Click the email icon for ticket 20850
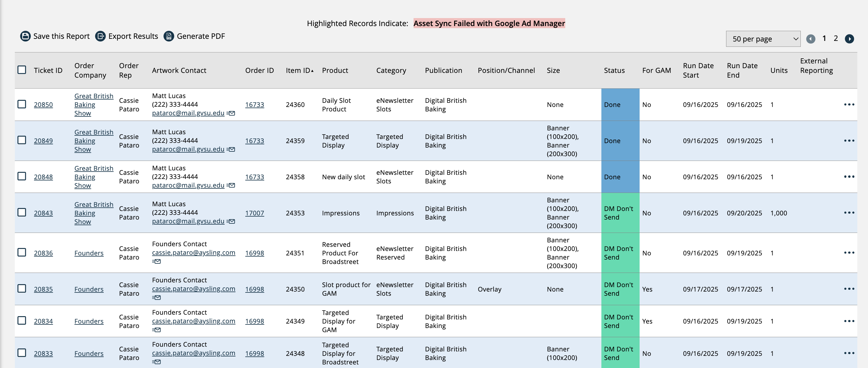The image size is (868, 368). coord(231,113)
